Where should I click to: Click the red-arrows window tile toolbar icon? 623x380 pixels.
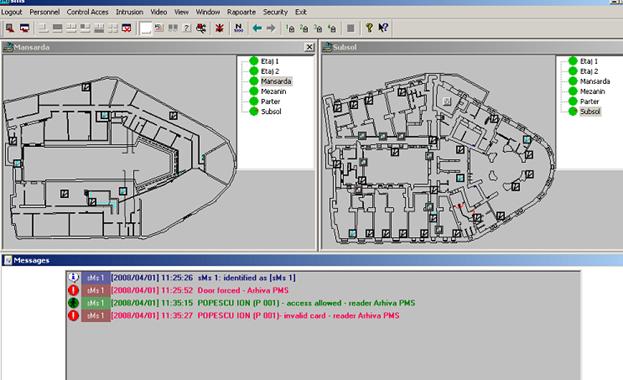click(126, 28)
